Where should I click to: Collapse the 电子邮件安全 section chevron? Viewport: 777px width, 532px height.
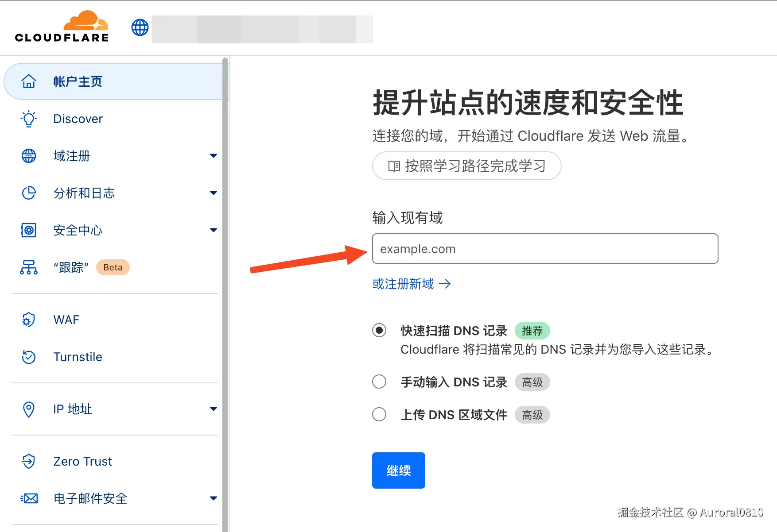click(x=214, y=498)
